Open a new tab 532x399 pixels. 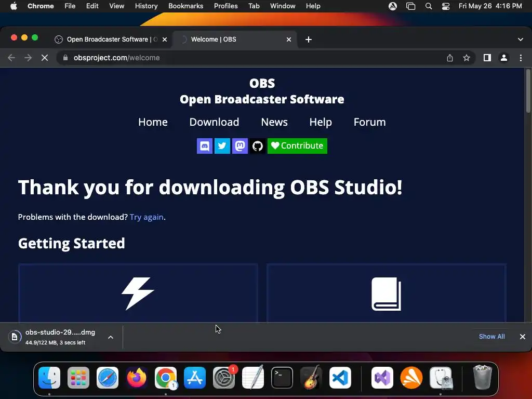[x=309, y=39]
